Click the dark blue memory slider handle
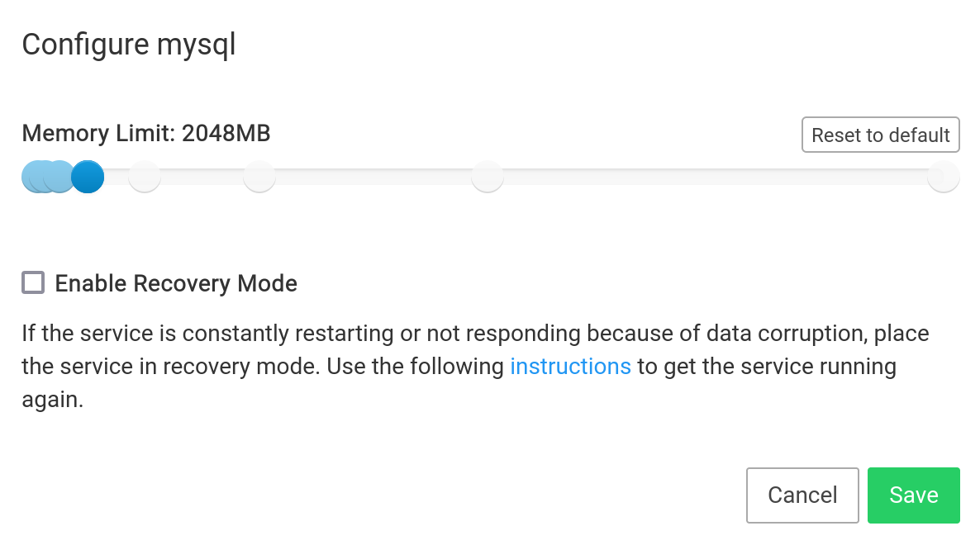 click(88, 177)
